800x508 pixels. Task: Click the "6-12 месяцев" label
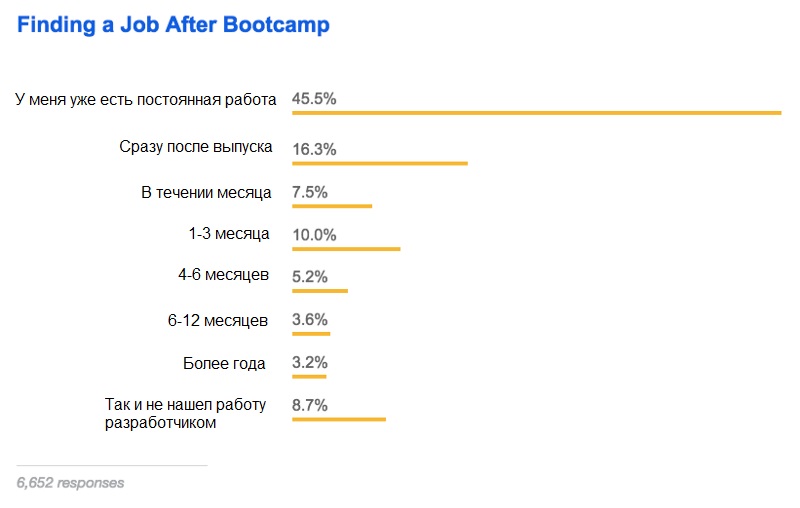click(218, 321)
